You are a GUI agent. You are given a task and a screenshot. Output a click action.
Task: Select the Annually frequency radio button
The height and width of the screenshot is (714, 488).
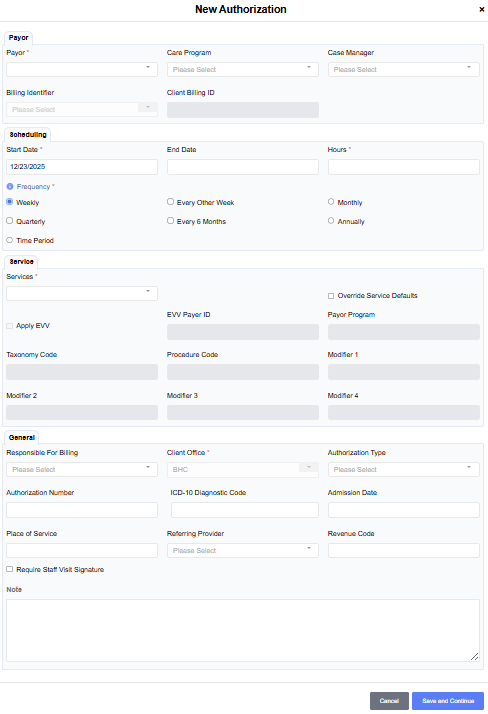pyautogui.click(x=331, y=221)
